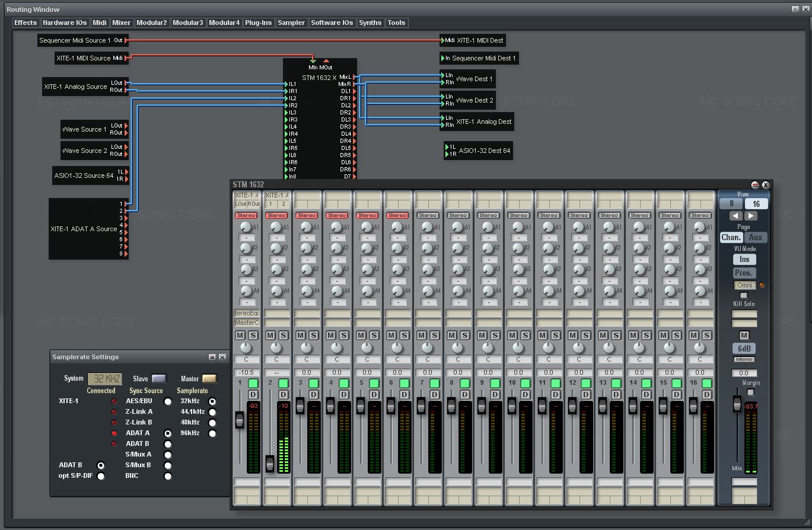Toggle the Margin checkbox in master

click(x=751, y=392)
